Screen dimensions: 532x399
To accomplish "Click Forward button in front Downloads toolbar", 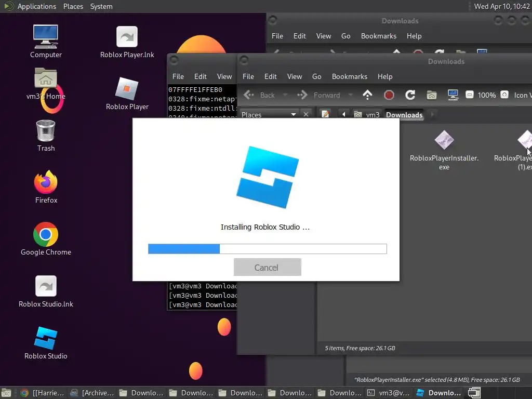I will pos(318,95).
